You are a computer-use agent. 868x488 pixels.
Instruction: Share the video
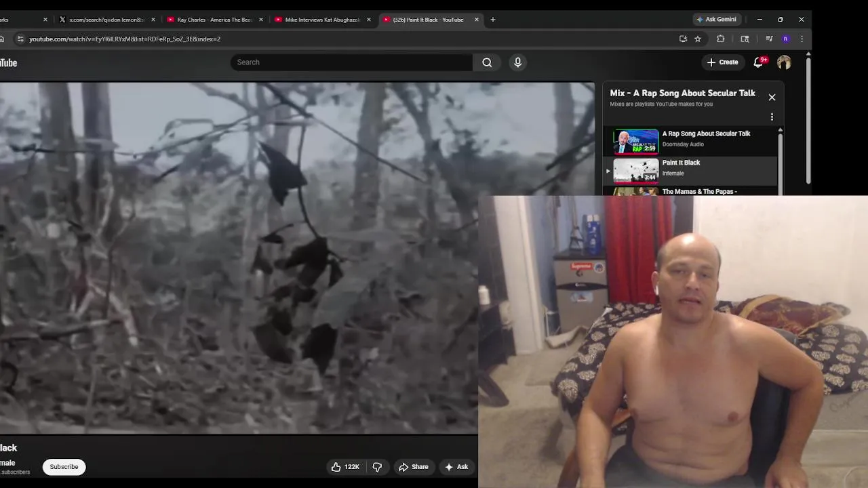414,467
